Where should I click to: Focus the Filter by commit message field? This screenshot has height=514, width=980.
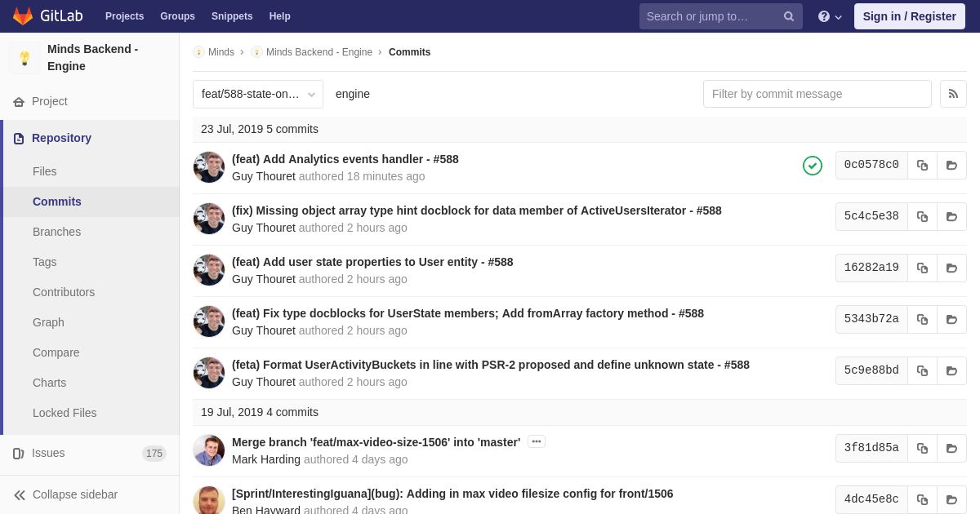pos(817,94)
